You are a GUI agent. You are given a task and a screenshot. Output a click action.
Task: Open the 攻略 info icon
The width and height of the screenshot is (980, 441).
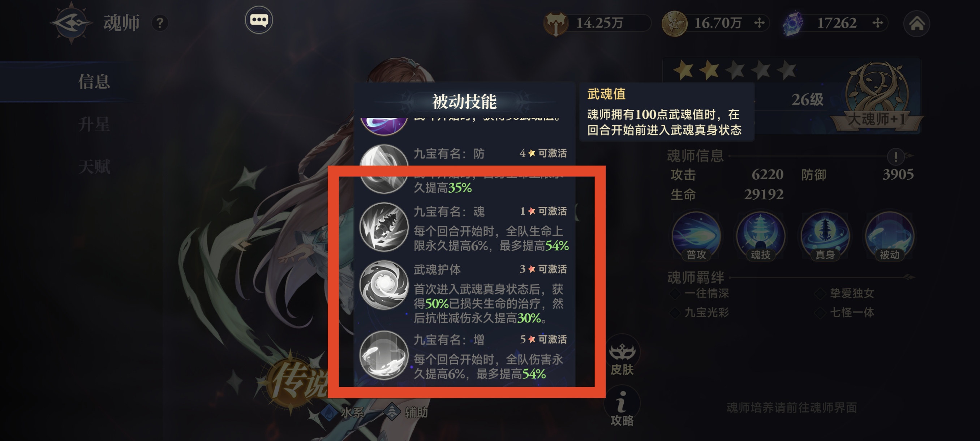[622, 408]
